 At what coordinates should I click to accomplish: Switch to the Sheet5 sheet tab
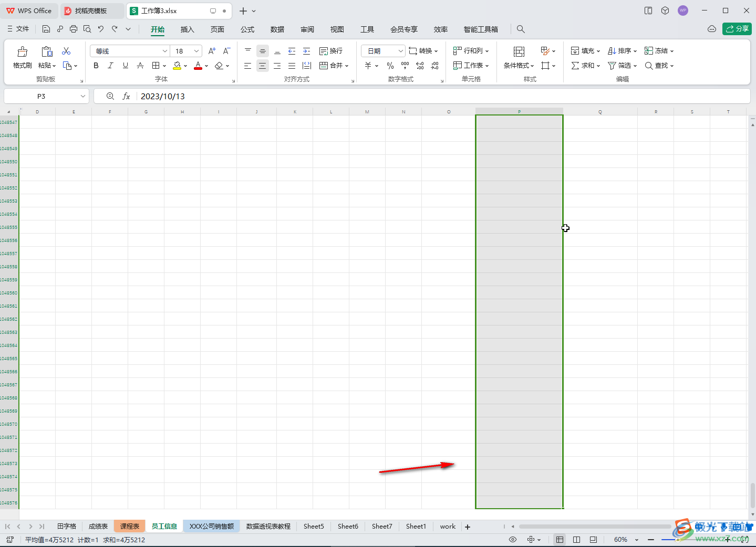pos(314,527)
